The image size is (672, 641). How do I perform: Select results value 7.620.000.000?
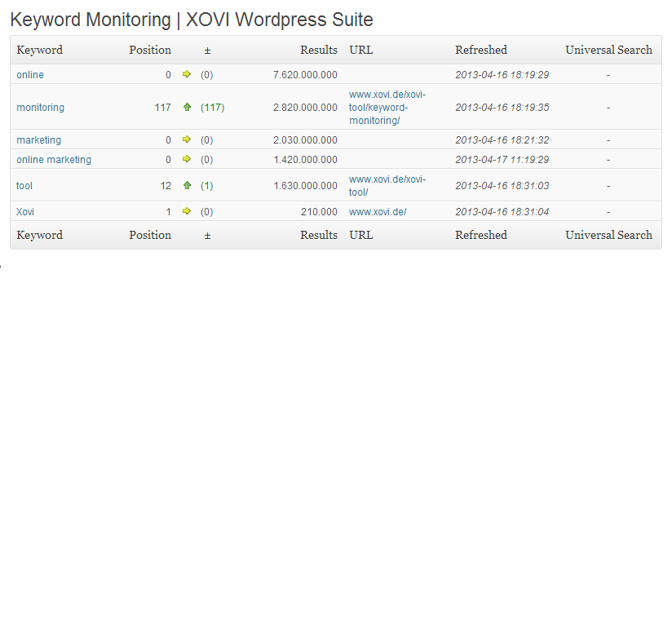(305, 74)
